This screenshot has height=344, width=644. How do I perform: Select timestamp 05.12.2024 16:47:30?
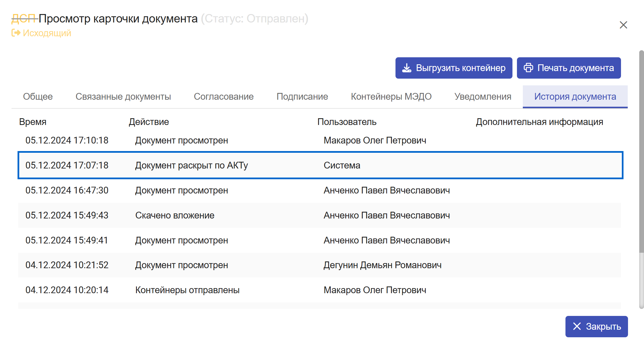67,190
